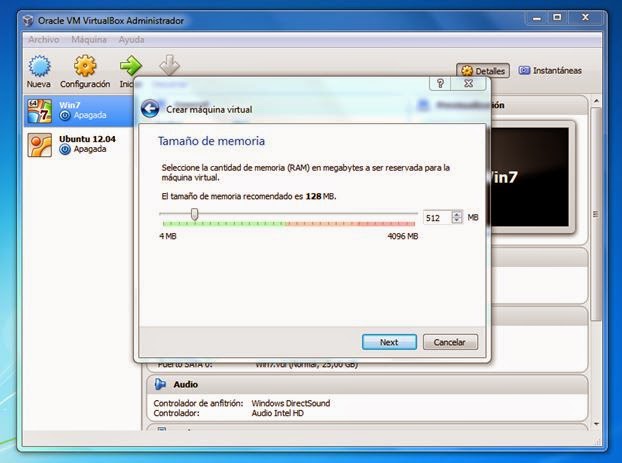Click the grey Descartar down-arrow icon

pyautogui.click(x=169, y=65)
